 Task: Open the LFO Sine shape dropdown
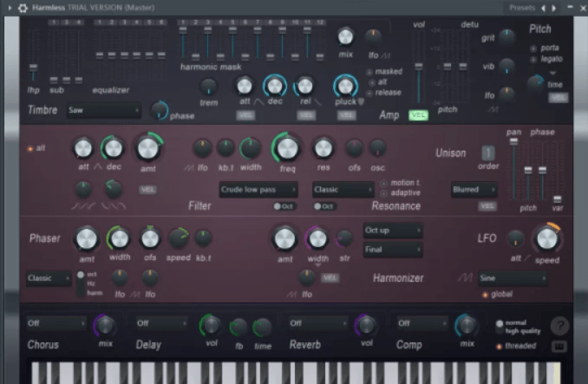[513, 278]
